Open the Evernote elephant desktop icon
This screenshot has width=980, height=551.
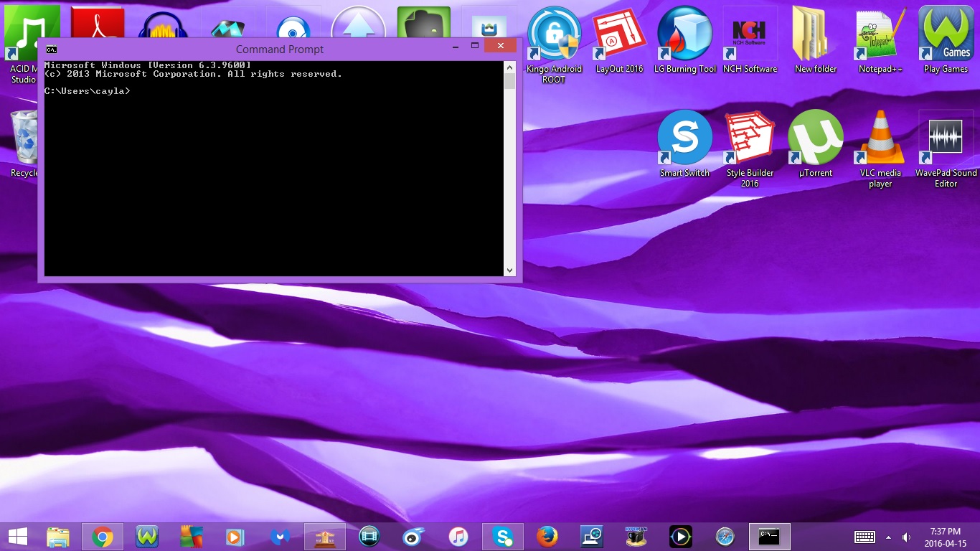[x=423, y=22]
